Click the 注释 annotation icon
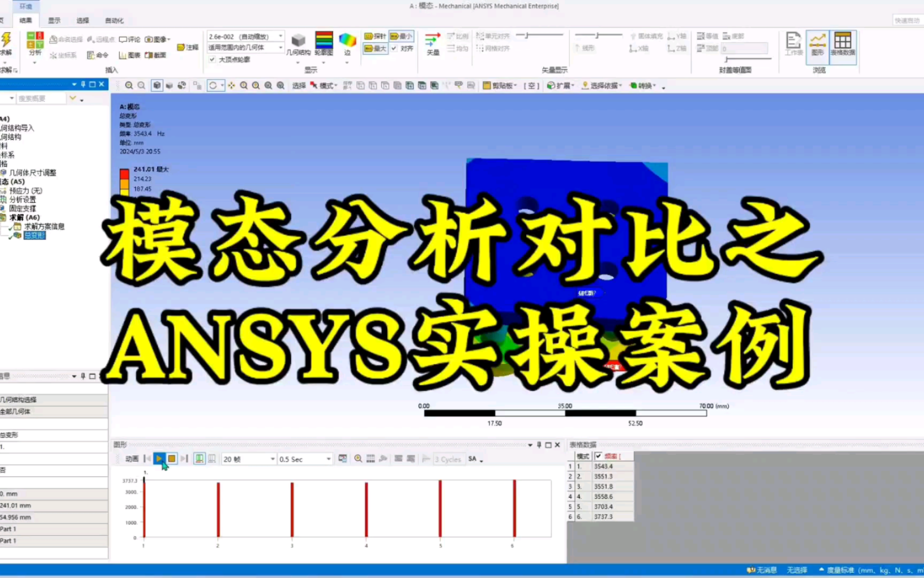Screen dimensions: 924x578 188,47
